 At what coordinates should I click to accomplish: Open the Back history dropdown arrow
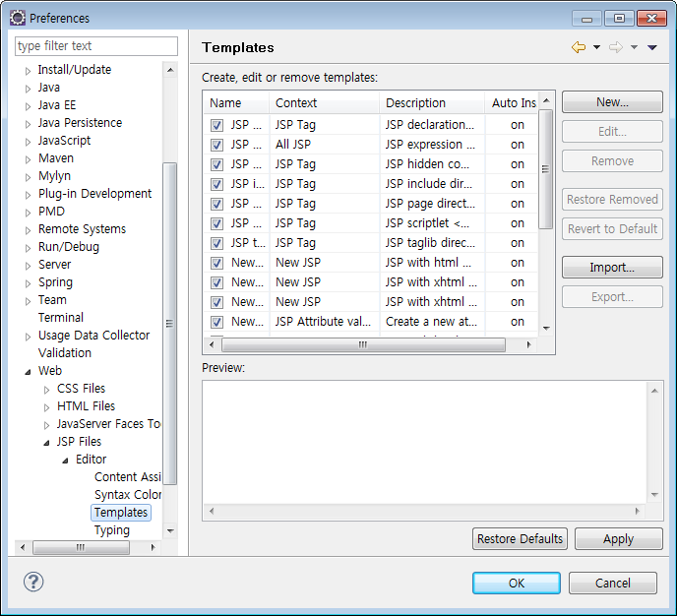[x=596, y=47]
